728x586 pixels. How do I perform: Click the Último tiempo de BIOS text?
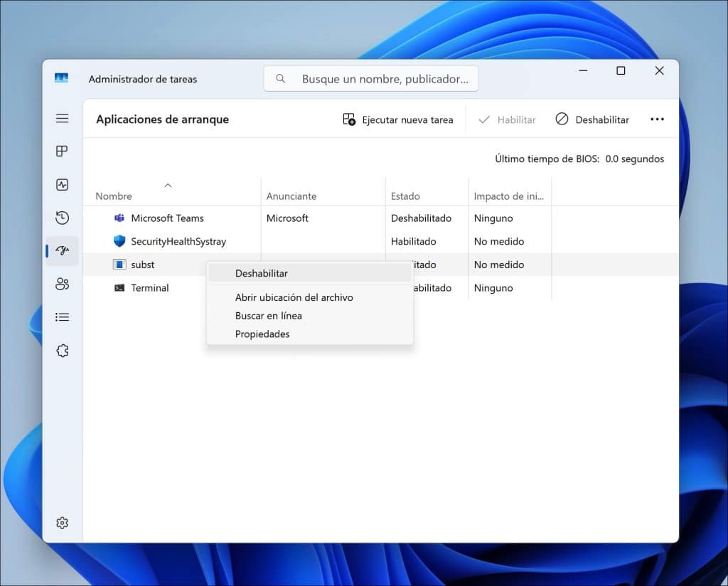coord(579,159)
